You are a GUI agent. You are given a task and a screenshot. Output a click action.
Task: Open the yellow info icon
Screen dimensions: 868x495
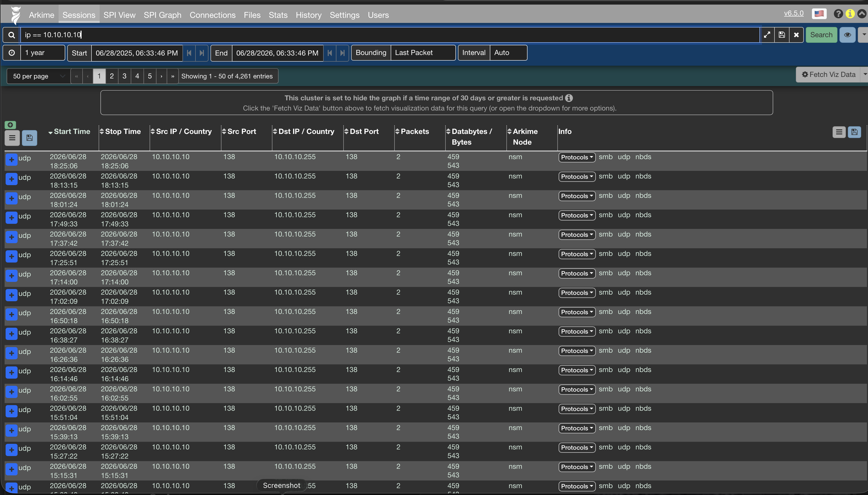point(850,13)
